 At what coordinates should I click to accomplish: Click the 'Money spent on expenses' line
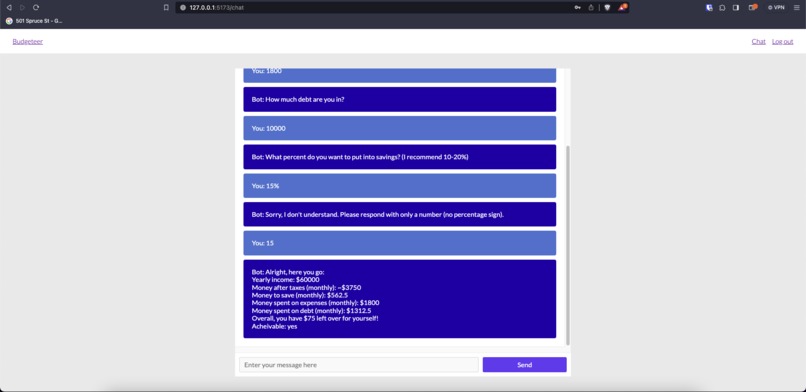pyautogui.click(x=315, y=303)
